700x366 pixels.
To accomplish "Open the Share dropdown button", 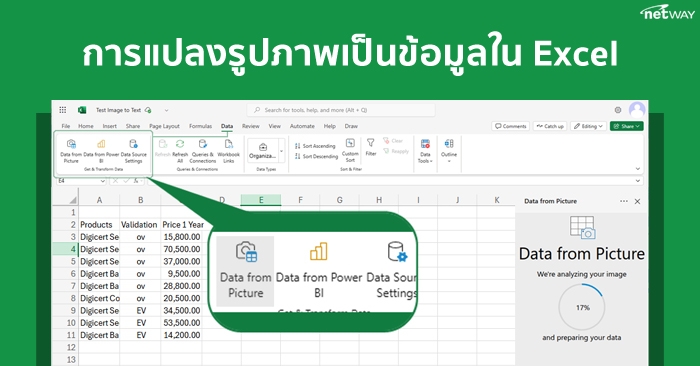I will (x=626, y=126).
